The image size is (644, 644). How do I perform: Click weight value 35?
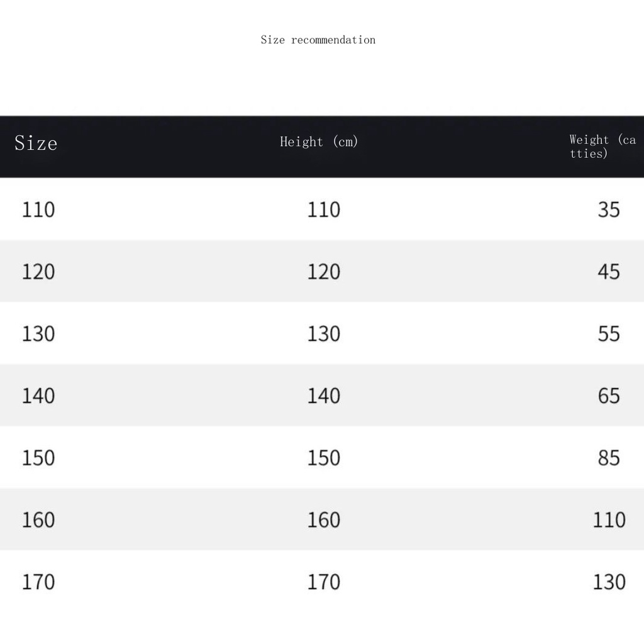[608, 209]
